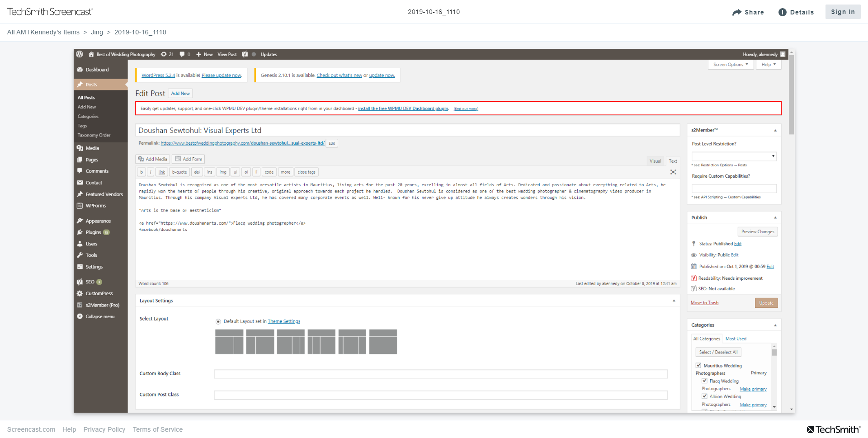Select the All Categories tab
This screenshot has width=868, height=438.
[x=707, y=339]
